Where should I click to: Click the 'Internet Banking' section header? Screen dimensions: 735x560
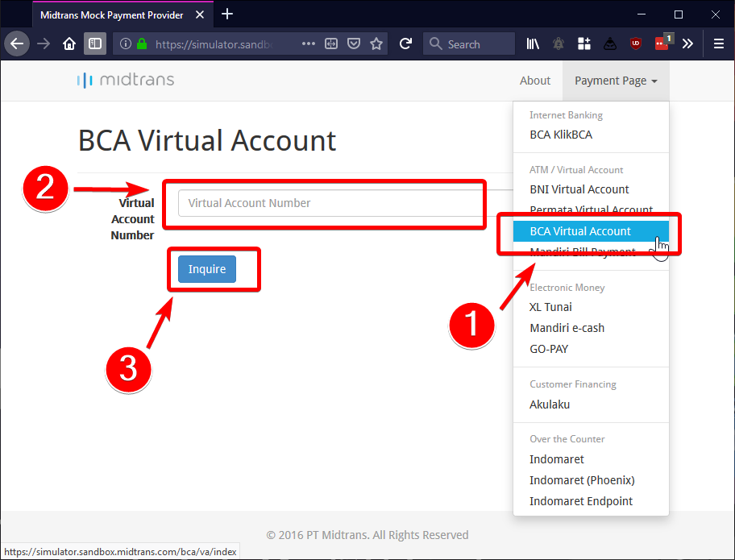[x=566, y=115]
